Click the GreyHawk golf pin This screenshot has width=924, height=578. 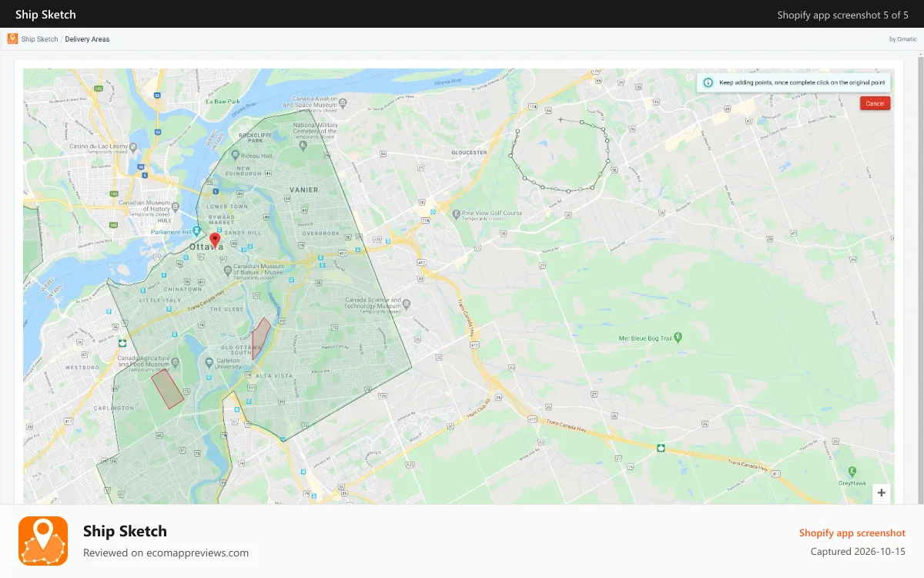[852, 471]
